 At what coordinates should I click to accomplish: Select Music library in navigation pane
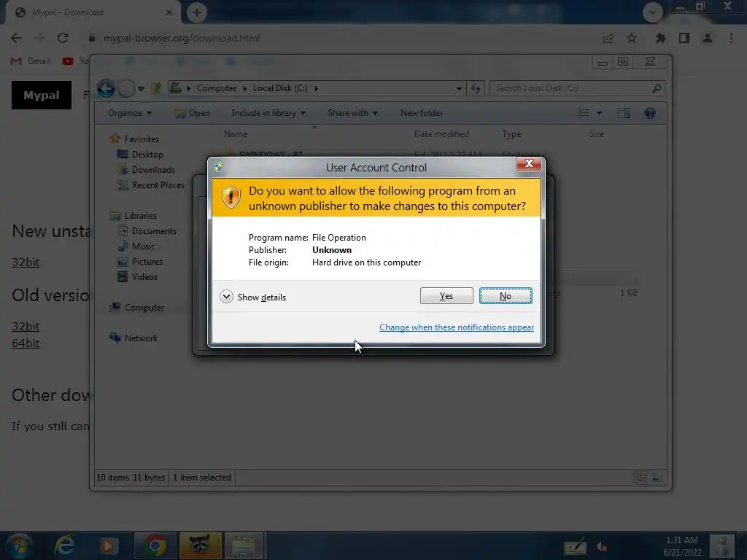(x=144, y=246)
